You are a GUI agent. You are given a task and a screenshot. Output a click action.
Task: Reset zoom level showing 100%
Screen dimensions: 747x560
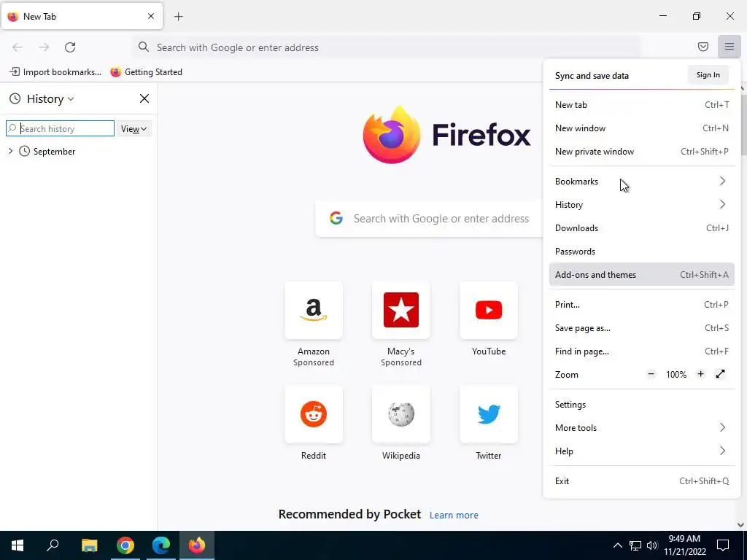coord(676,375)
